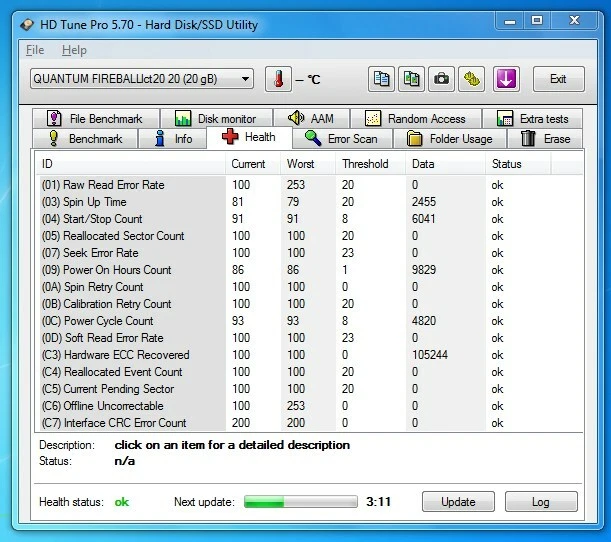Switch to the File Benchmark tab
The image size is (611, 542).
click(96, 118)
